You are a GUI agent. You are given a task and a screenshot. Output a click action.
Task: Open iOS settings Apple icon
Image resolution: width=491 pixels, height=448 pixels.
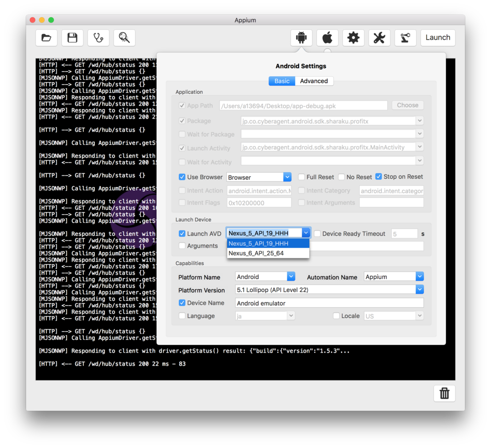(x=327, y=38)
